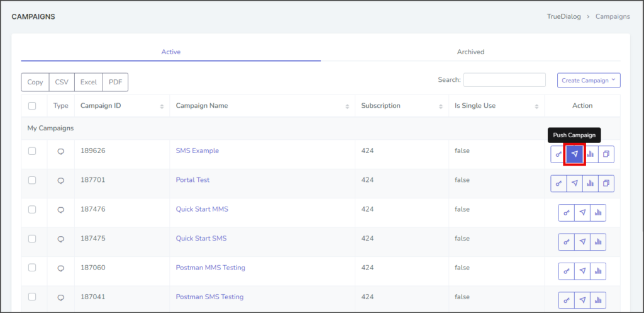Screen dimensions: 644x313
Task: Switch to the Archived tab
Action: coord(470,52)
